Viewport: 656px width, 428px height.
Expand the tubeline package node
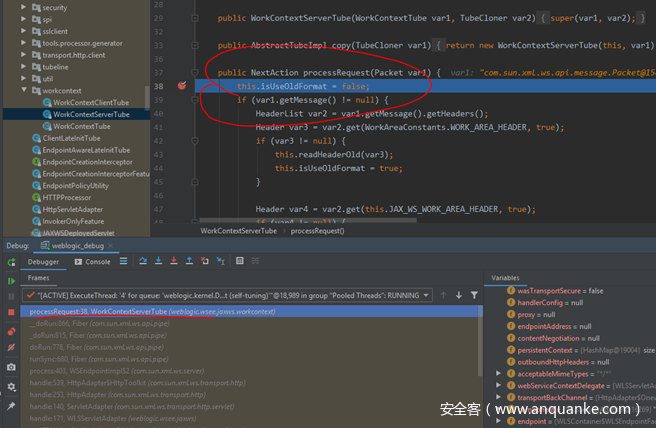(22, 65)
